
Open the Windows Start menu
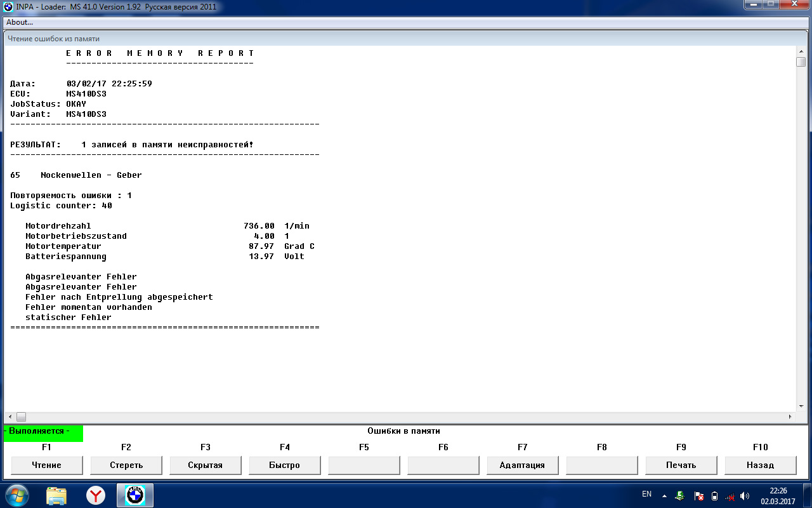point(17,495)
